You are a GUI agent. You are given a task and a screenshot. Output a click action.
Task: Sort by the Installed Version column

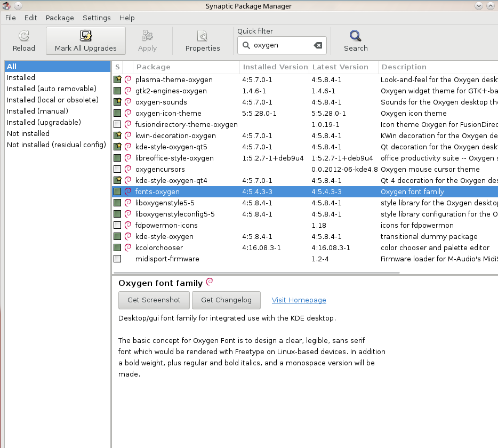275,67
